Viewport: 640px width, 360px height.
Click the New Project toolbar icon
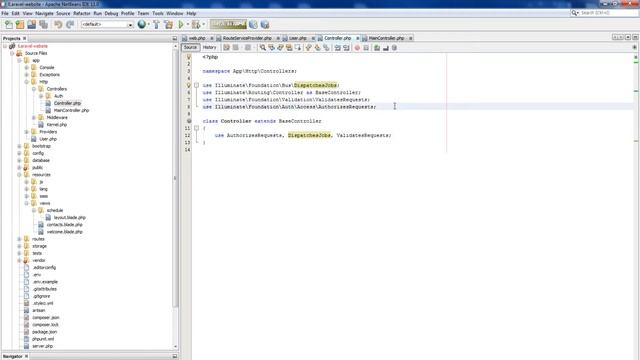20,24
